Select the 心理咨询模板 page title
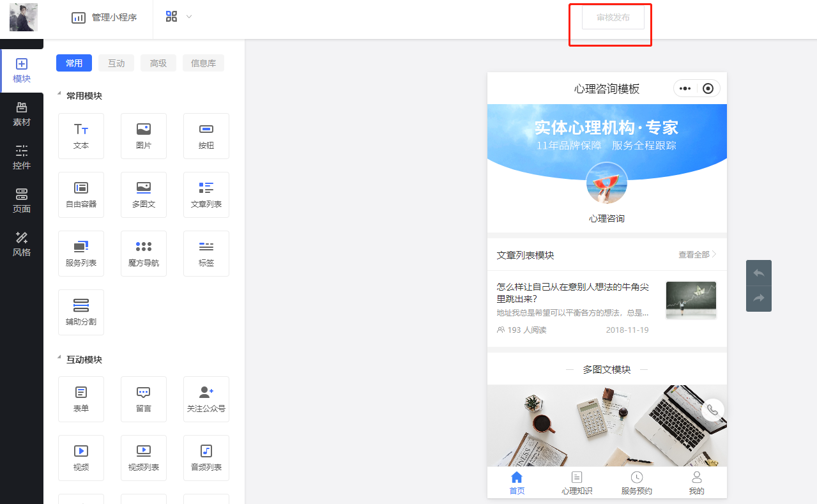This screenshot has width=817, height=504. (x=607, y=89)
